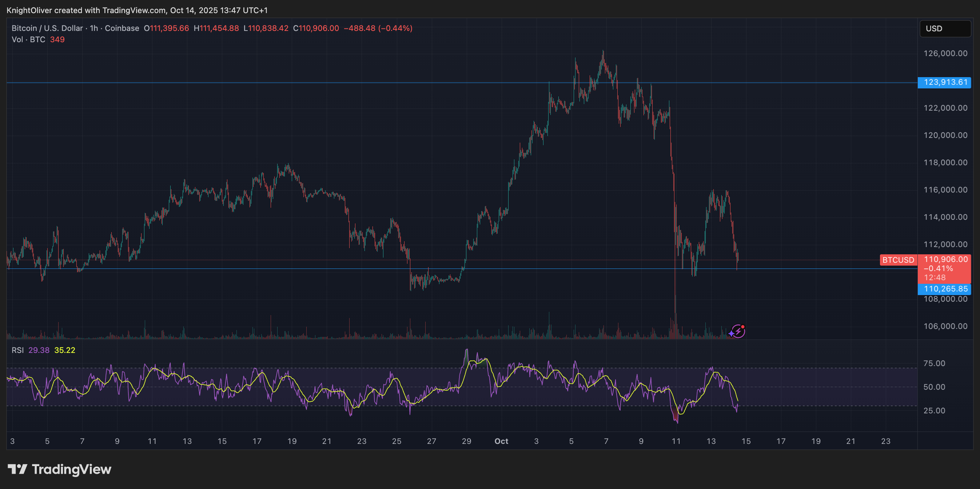The image size is (980, 489).
Task: Click the RSI indicator label
Action: point(17,350)
